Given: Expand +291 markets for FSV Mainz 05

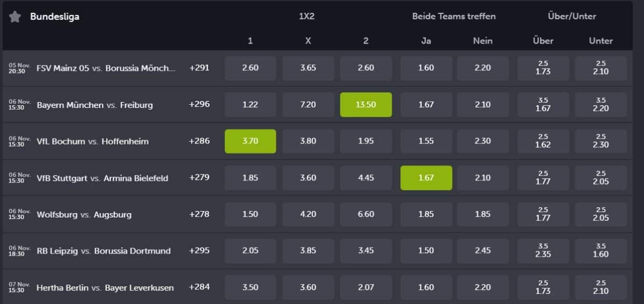Looking at the screenshot, I should pos(199,68).
